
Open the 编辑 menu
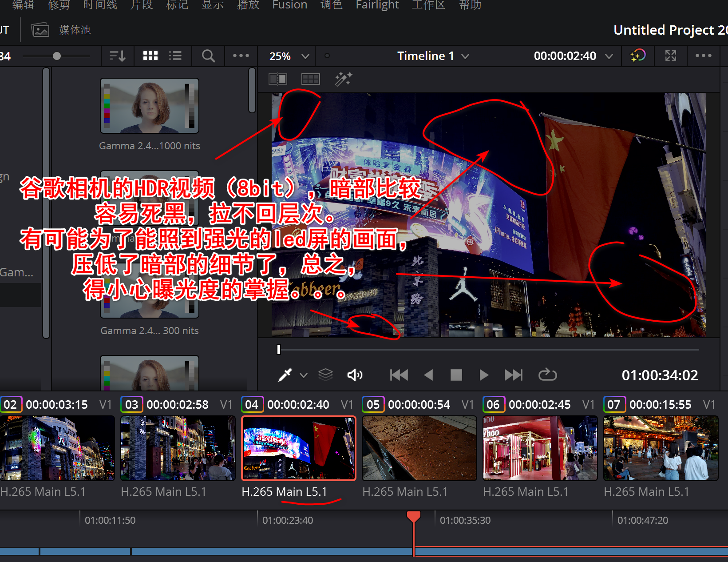[x=24, y=5]
